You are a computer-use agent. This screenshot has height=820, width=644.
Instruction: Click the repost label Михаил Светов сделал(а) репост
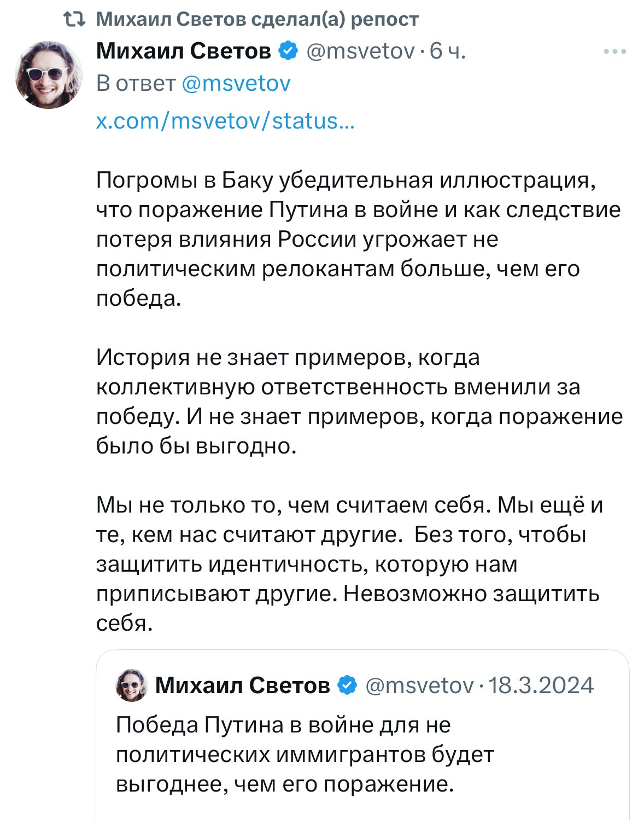(x=257, y=20)
